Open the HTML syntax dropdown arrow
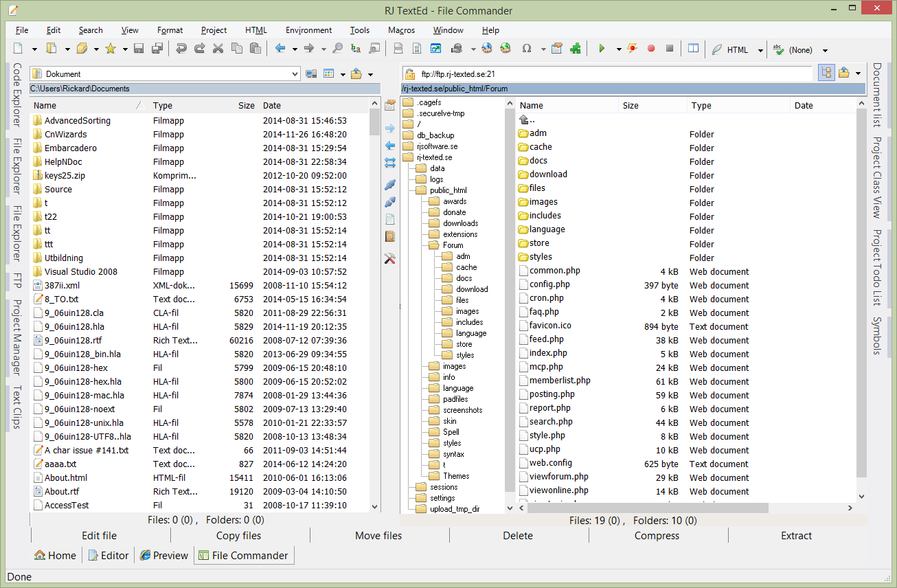Viewport: 897px width, 588px height. [x=760, y=50]
